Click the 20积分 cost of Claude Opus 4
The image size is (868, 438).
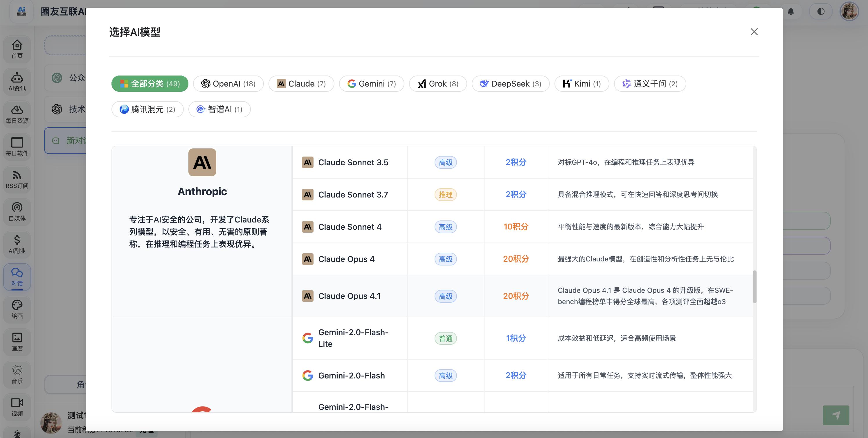coord(516,259)
